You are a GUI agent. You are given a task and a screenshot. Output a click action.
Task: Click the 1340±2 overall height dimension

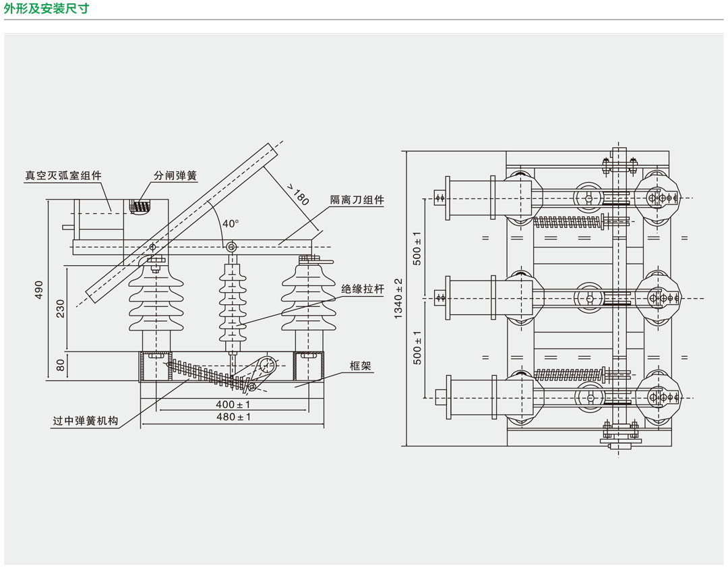398,298
